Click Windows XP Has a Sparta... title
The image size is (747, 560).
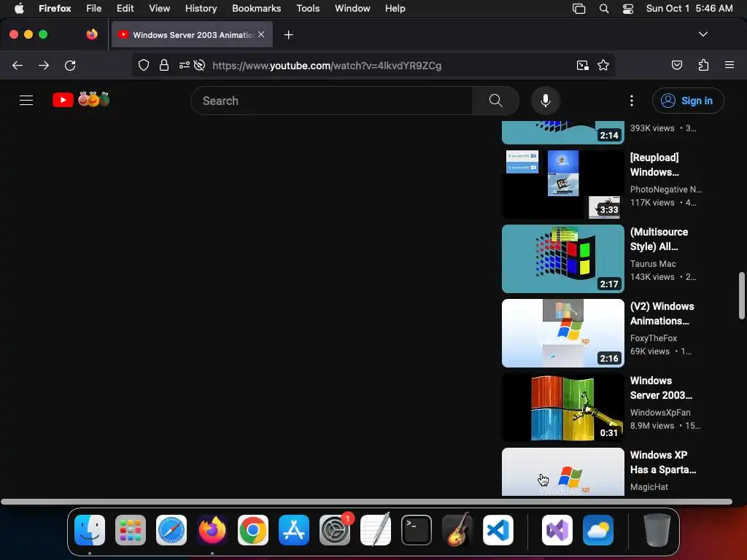(x=662, y=462)
